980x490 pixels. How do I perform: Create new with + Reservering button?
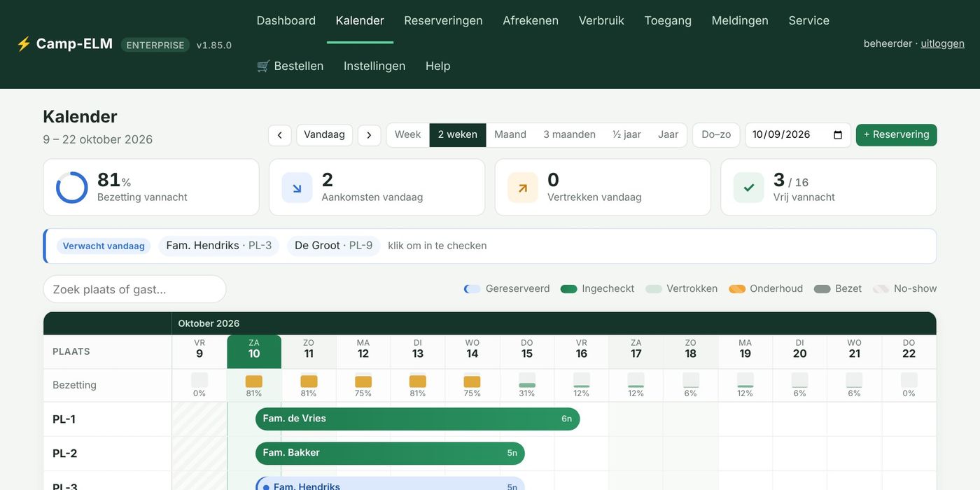tap(896, 135)
